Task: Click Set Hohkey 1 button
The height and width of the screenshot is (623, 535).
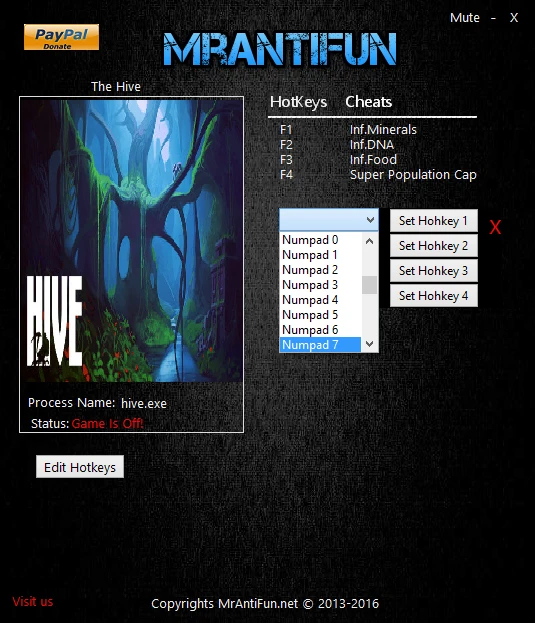Action: click(433, 221)
